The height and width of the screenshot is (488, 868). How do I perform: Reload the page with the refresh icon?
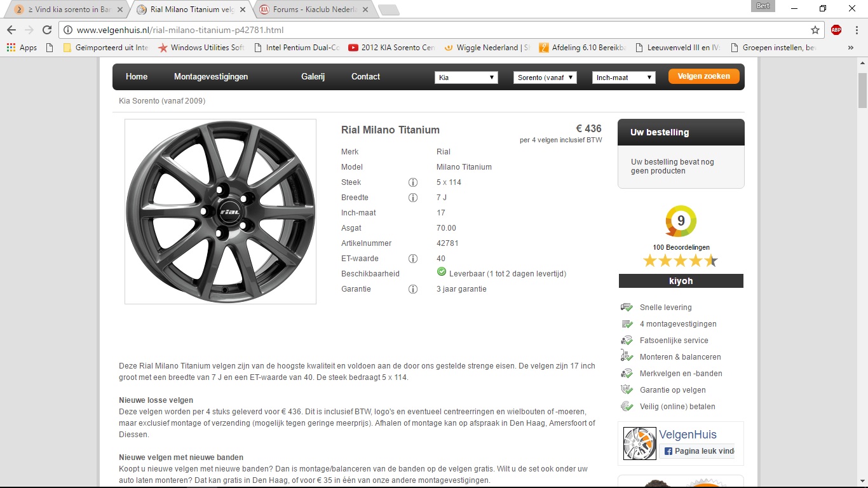(46, 30)
